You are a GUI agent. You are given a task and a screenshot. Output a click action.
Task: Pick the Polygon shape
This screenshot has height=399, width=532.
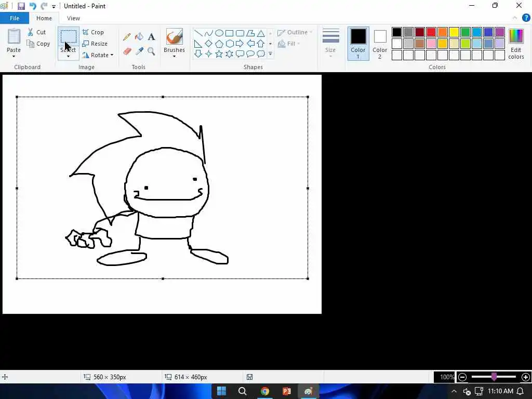pyautogui.click(x=250, y=33)
